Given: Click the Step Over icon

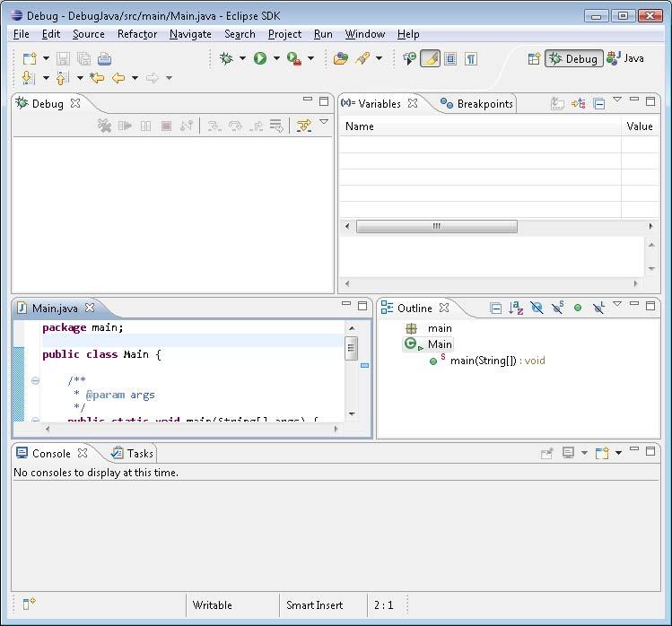Looking at the screenshot, I should 235,126.
